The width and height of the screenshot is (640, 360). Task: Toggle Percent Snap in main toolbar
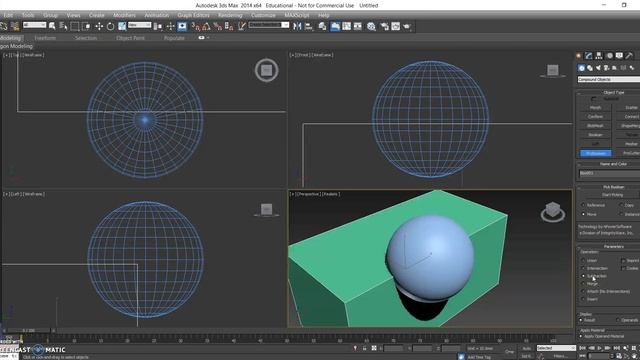[x=218, y=26]
